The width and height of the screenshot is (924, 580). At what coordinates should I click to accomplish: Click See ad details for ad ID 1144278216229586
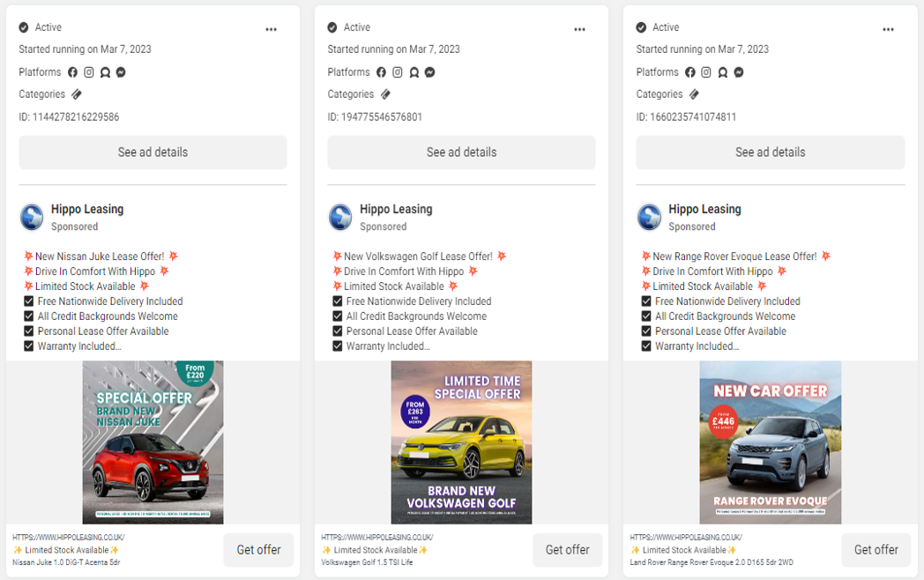[x=153, y=152]
